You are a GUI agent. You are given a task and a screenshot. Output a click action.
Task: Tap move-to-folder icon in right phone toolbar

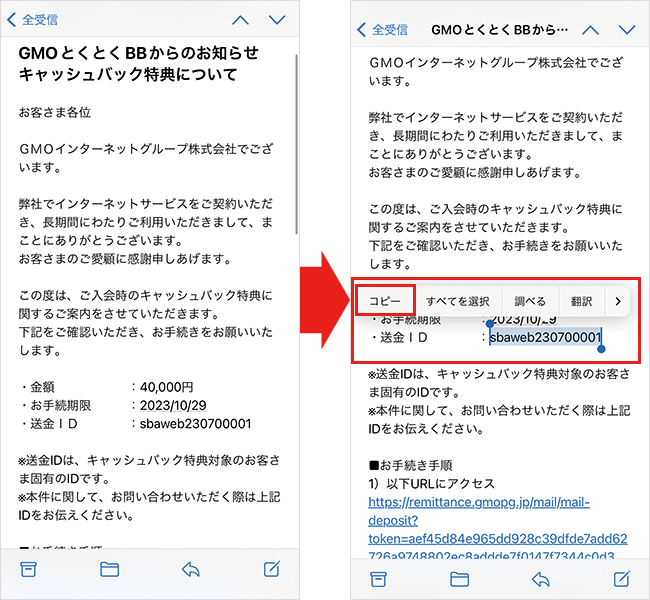tap(460, 578)
